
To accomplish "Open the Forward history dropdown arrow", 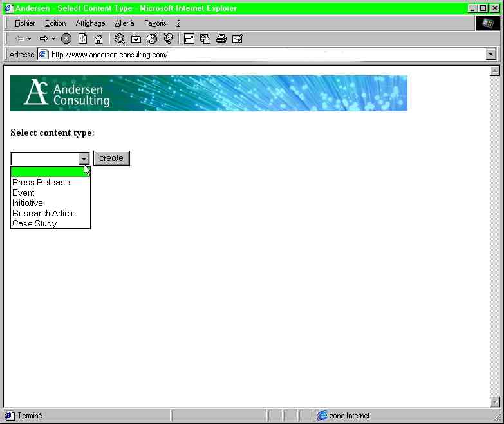I will click(x=53, y=39).
